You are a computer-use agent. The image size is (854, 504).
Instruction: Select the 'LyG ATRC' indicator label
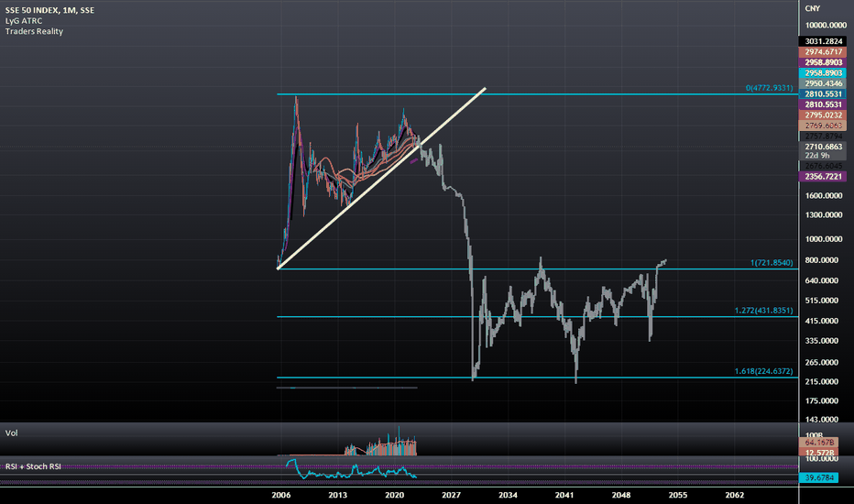(x=24, y=21)
